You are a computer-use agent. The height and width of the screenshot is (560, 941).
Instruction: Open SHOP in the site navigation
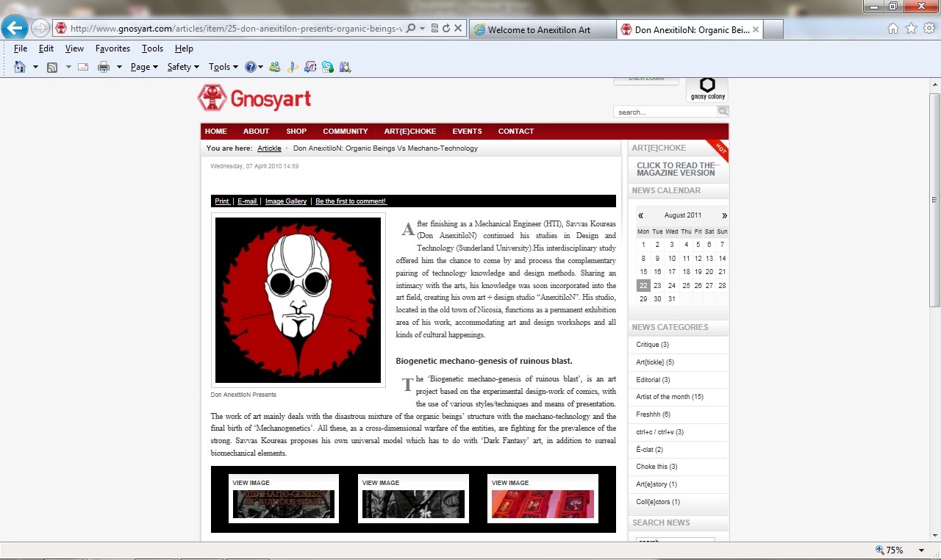pyautogui.click(x=296, y=132)
